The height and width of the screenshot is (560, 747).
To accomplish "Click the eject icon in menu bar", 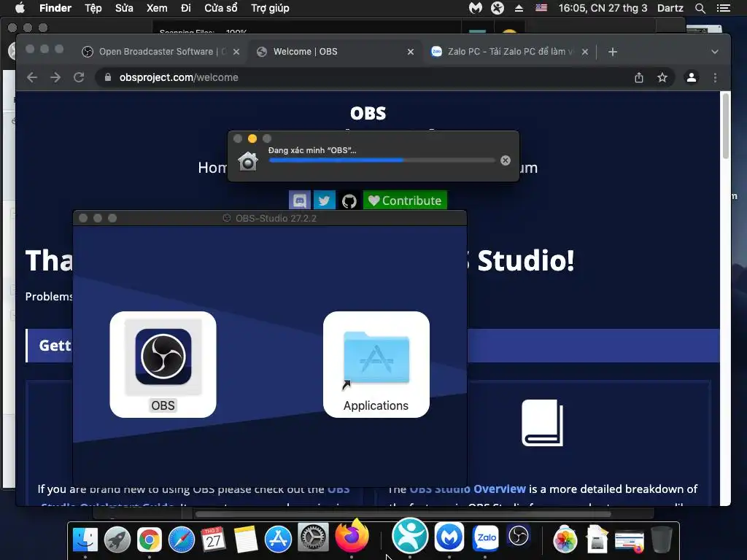I will tap(519, 8).
